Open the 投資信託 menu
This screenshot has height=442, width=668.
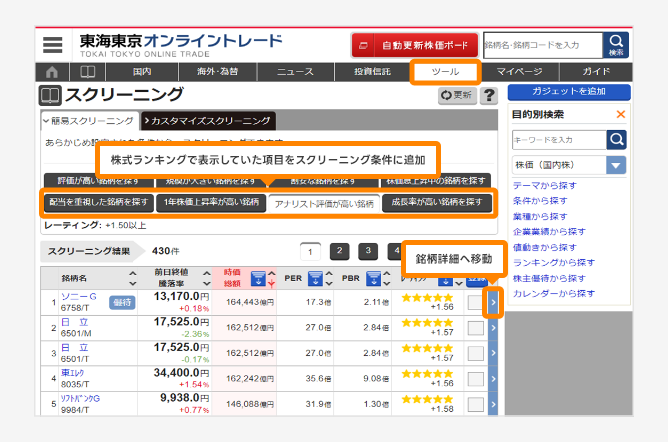372,72
